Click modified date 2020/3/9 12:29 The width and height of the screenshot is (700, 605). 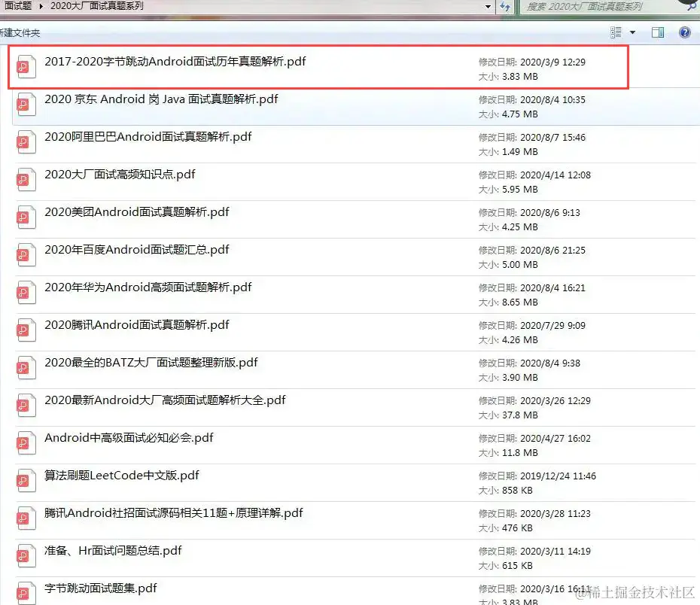click(552, 62)
